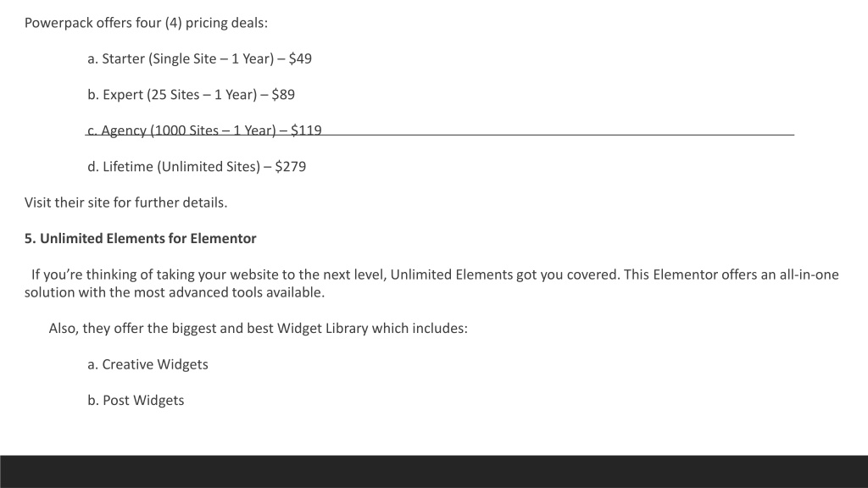
Task: Click the horizontal line right of the Agency price
Action: (x=558, y=135)
